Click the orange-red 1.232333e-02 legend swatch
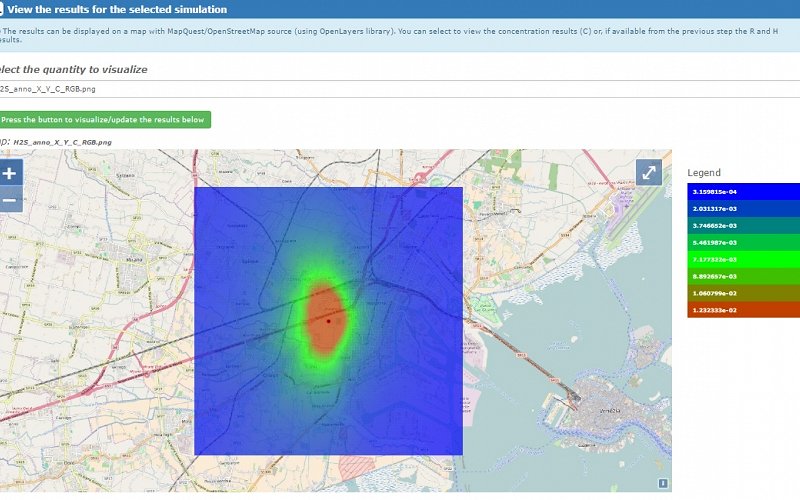Image resolution: width=800 pixels, height=500 pixels. 743,310
